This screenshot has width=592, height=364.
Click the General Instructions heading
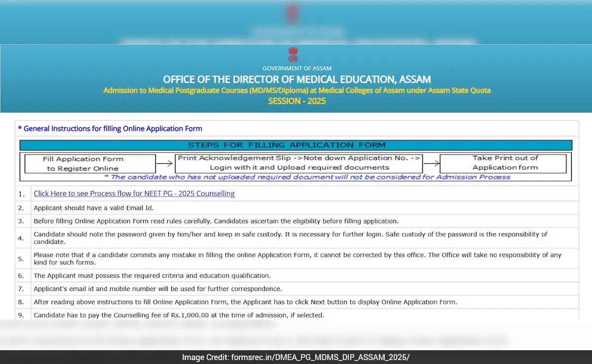(x=110, y=129)
